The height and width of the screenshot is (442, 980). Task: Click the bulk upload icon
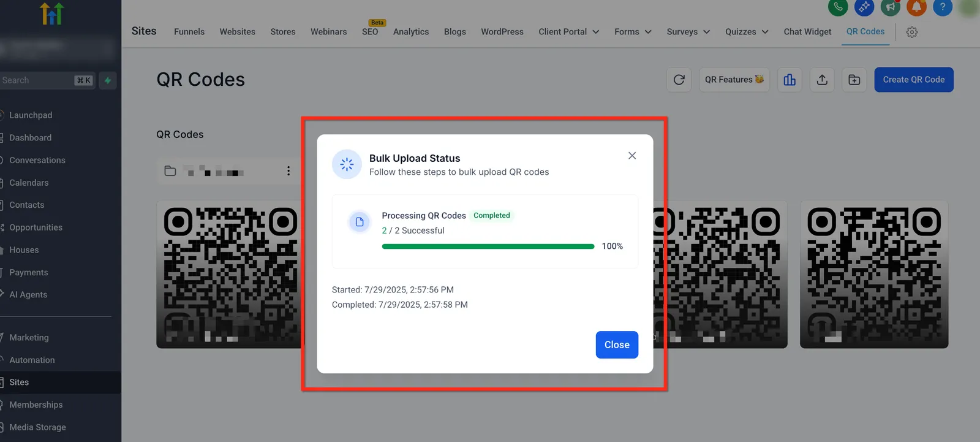tap(822, 80)
